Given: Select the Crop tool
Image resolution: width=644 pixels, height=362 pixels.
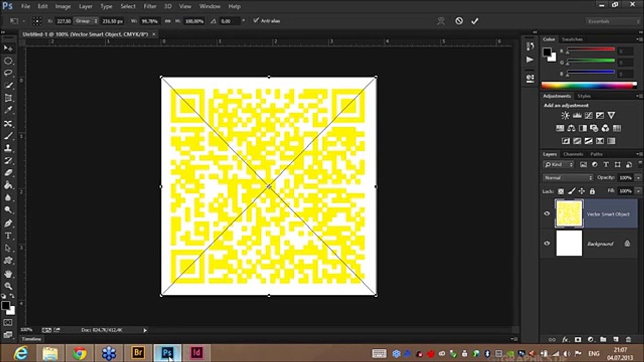Looking at the screenshot, I should (8, 99).
